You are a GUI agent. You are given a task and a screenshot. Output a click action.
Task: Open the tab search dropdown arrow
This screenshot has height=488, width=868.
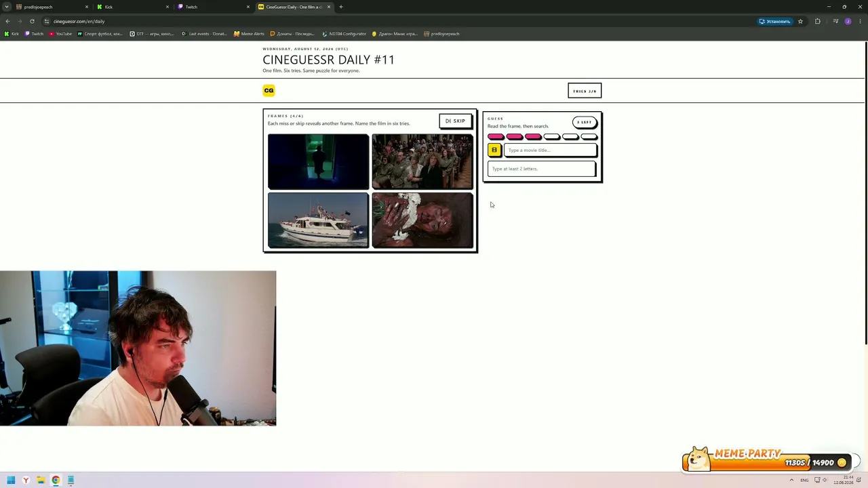tap(7, 7)
